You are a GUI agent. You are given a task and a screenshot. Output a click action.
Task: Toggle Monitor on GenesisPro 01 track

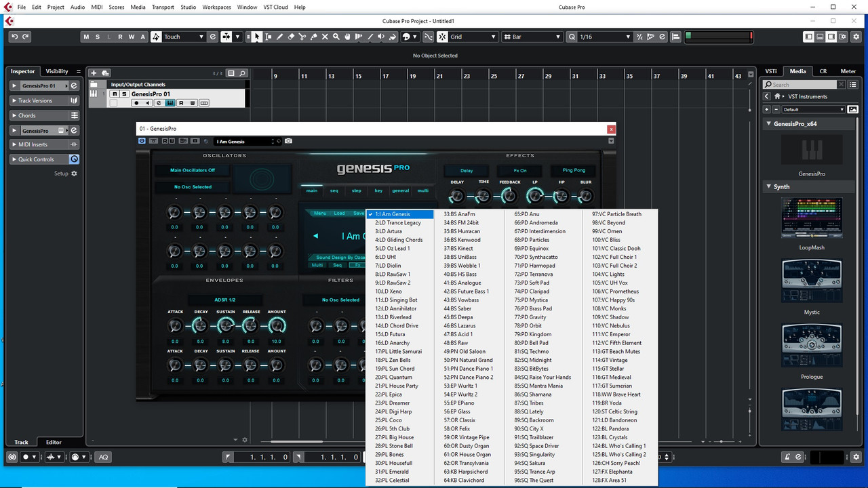pos(148,103)
